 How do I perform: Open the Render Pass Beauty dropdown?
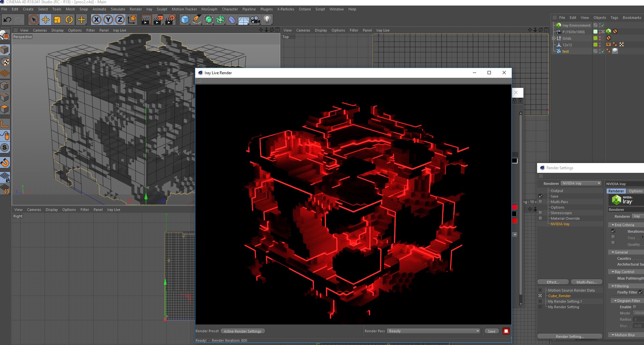coord(434,331)
